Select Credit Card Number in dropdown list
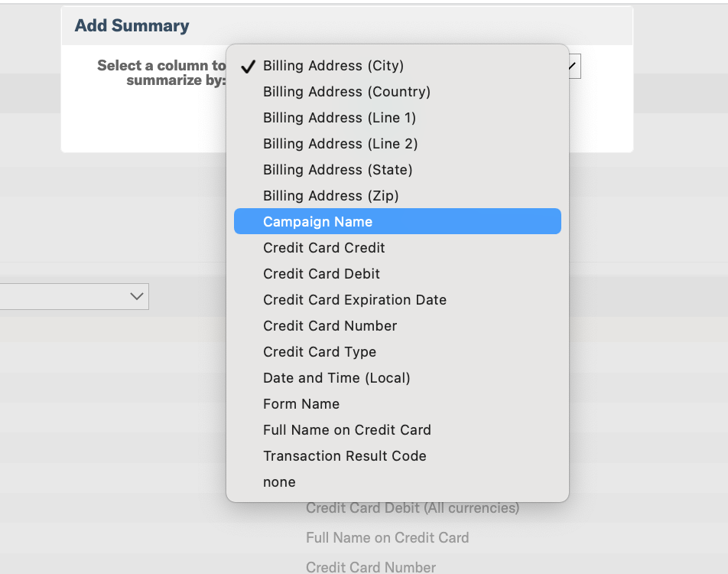Screen dimensions: 728x574 coord(398,326)
